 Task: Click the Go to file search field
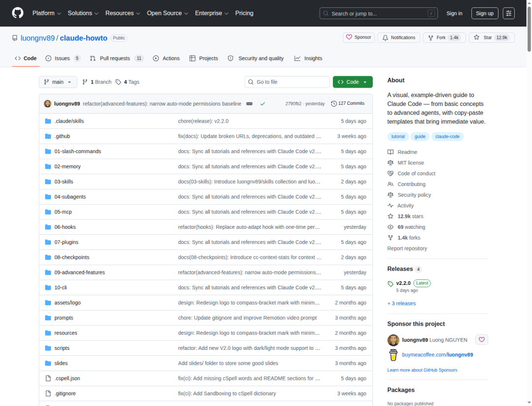pyautogui.click(x=287, y=82)
